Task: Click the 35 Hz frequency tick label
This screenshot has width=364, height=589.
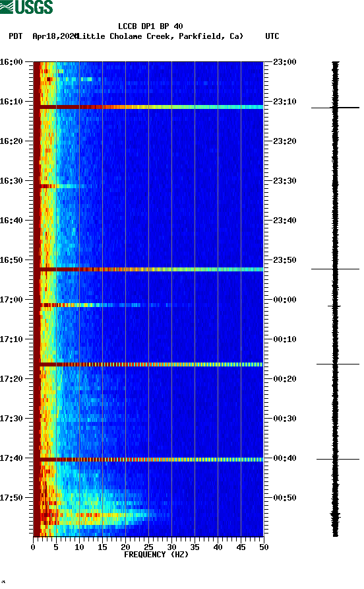Action: coord(195,547)
